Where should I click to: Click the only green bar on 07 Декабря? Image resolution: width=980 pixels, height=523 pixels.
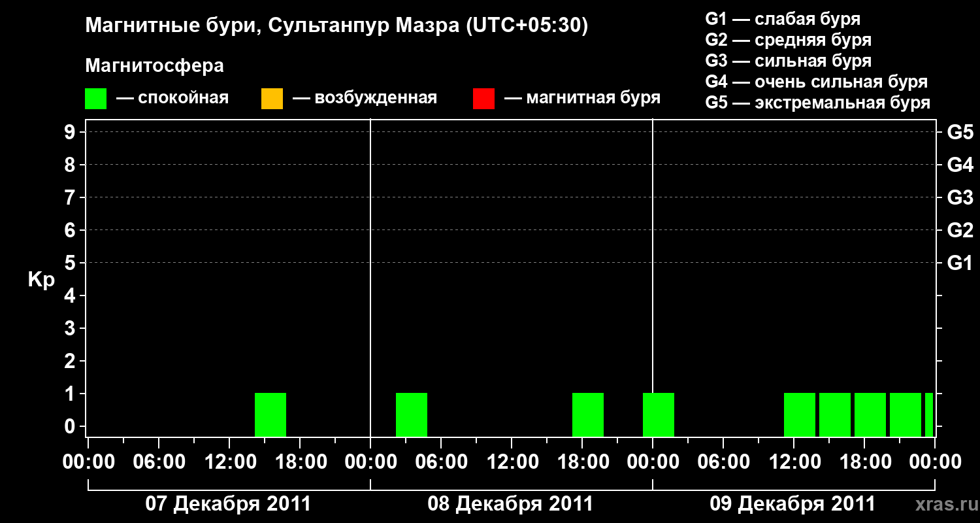click(x=270, y=414)
